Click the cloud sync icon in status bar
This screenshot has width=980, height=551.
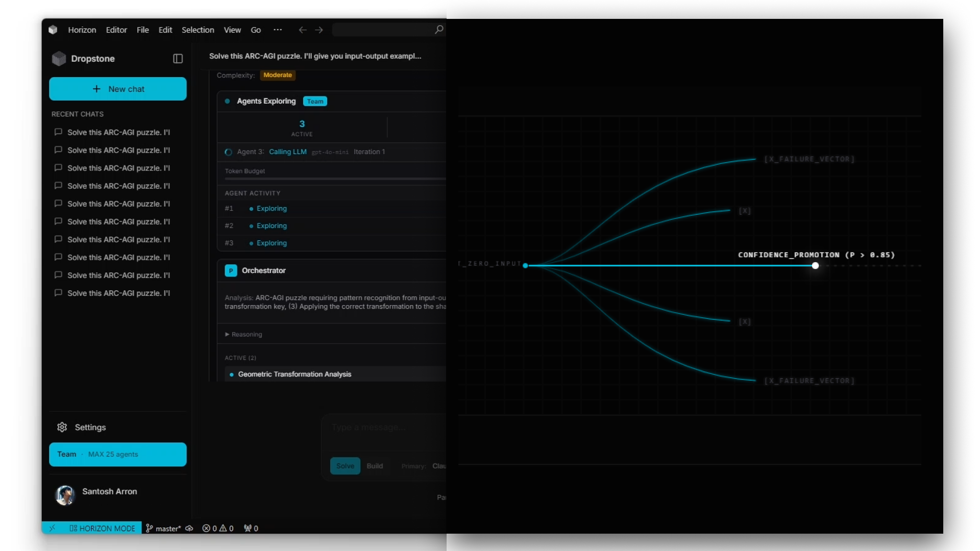coord(189,528)
